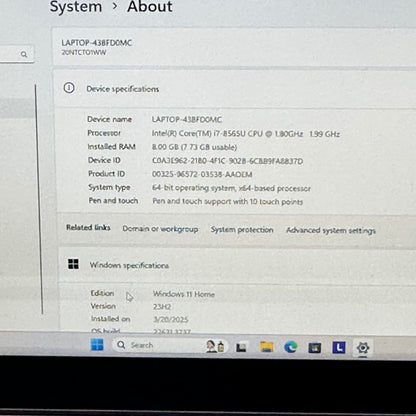Click the i7-8565U processor value
The image size is (416, 416).
click(x=246, y=134)
